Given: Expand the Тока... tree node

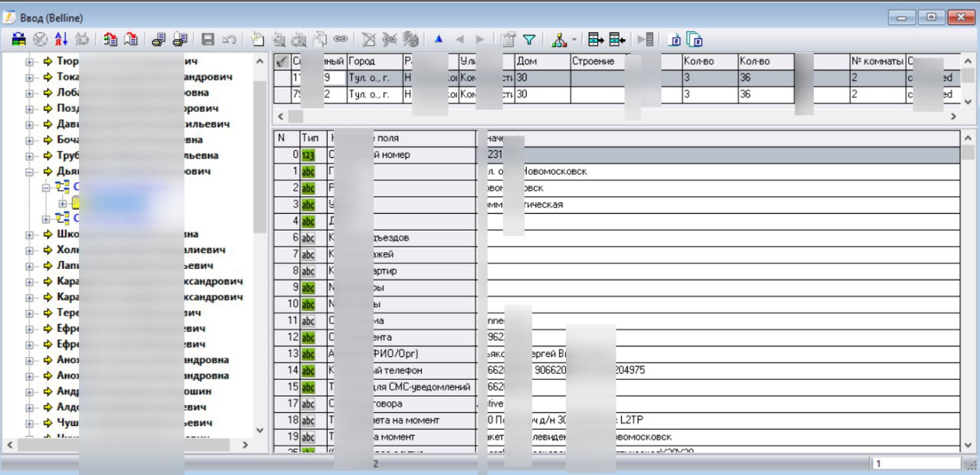Looking at the screenshot, I should click(x=30, y=77).
